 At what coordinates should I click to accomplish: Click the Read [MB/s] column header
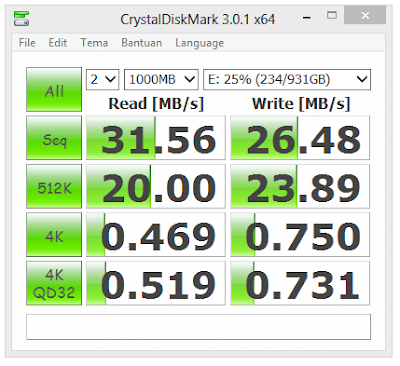click(156, 104)
